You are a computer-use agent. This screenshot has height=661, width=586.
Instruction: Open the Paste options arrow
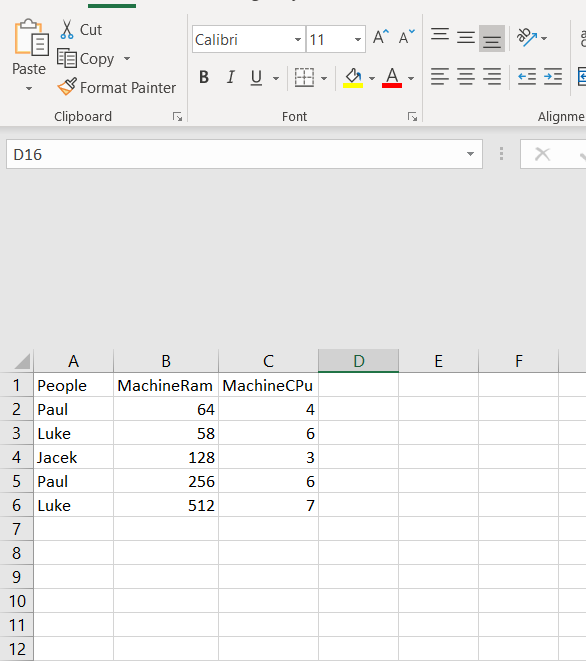(x=29, y=89)
